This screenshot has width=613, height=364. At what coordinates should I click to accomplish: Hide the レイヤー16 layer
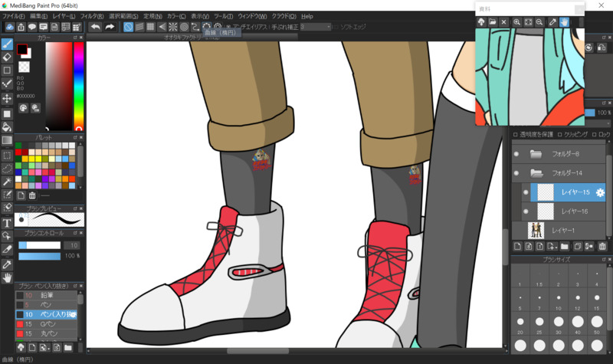coord(525,211)
